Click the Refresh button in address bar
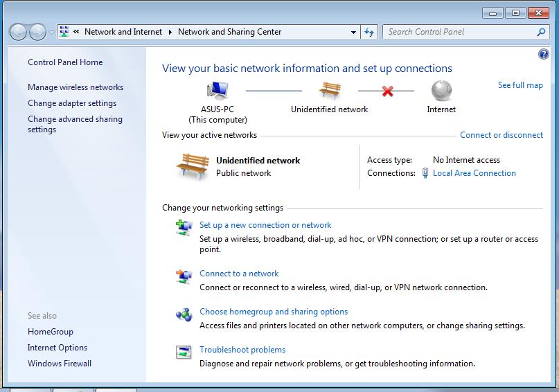Viewport: 559px width, 392px height. tap(369, 32)
